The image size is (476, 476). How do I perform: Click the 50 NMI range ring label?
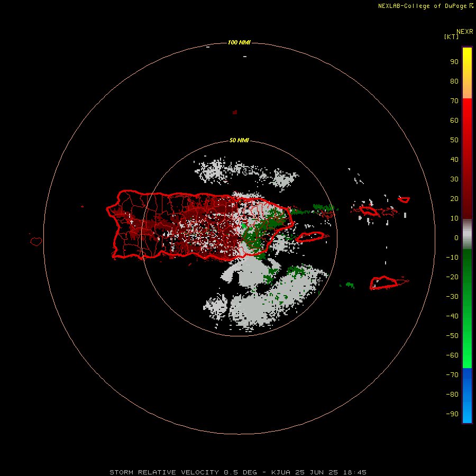[239, 140]
